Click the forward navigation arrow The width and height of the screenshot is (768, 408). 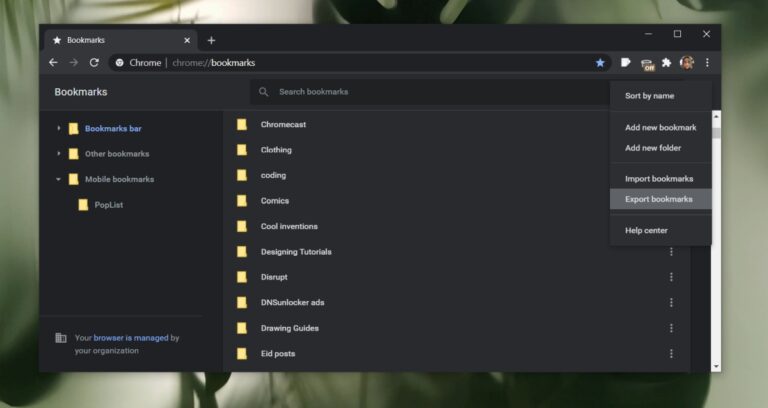[73, 63]
